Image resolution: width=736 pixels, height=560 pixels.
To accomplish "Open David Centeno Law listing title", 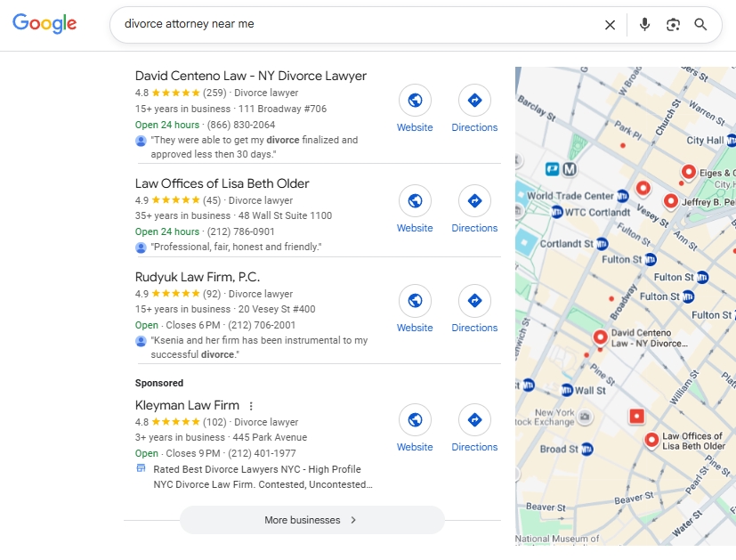I will (250, 76).
